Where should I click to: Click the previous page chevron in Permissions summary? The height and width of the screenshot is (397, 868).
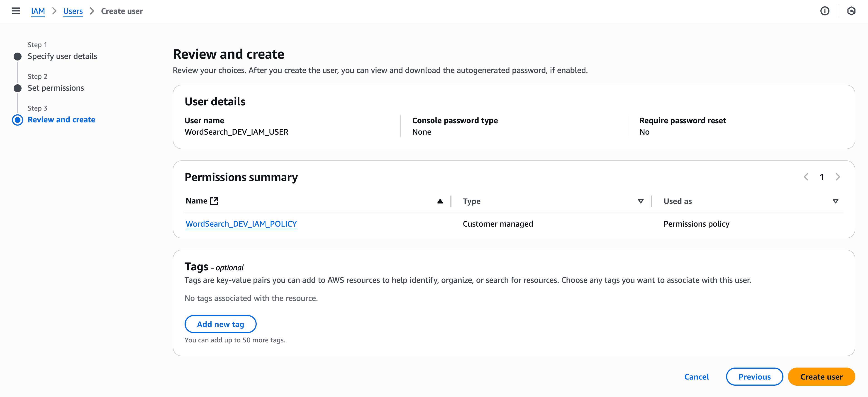pos(806,177)
